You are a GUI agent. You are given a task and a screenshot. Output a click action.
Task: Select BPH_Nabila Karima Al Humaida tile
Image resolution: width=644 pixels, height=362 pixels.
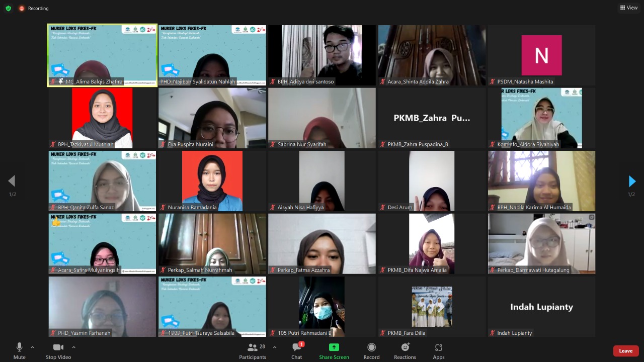tap(541, 181)
